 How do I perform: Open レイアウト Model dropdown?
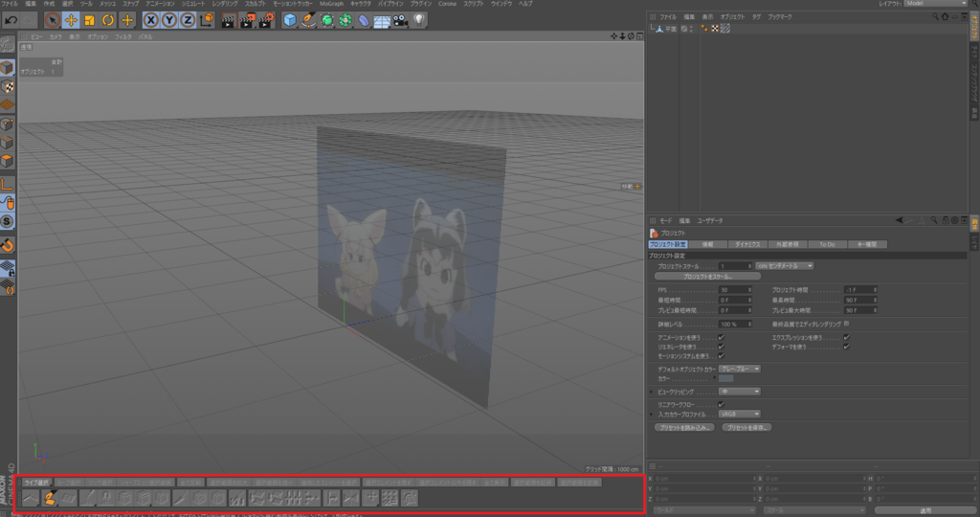[935, 4]
